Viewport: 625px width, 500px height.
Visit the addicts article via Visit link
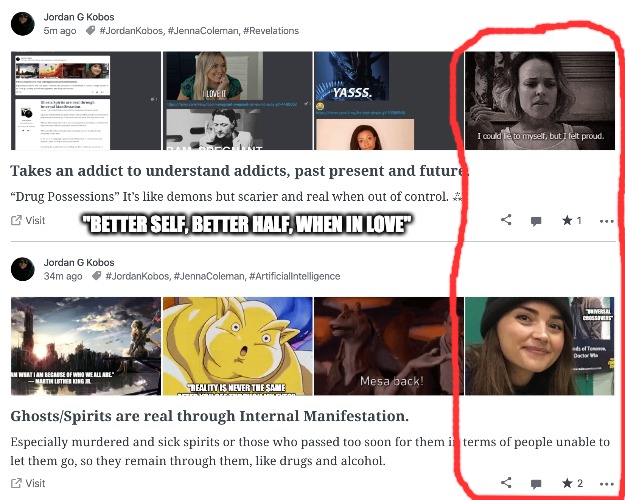[x=28, y=220]
